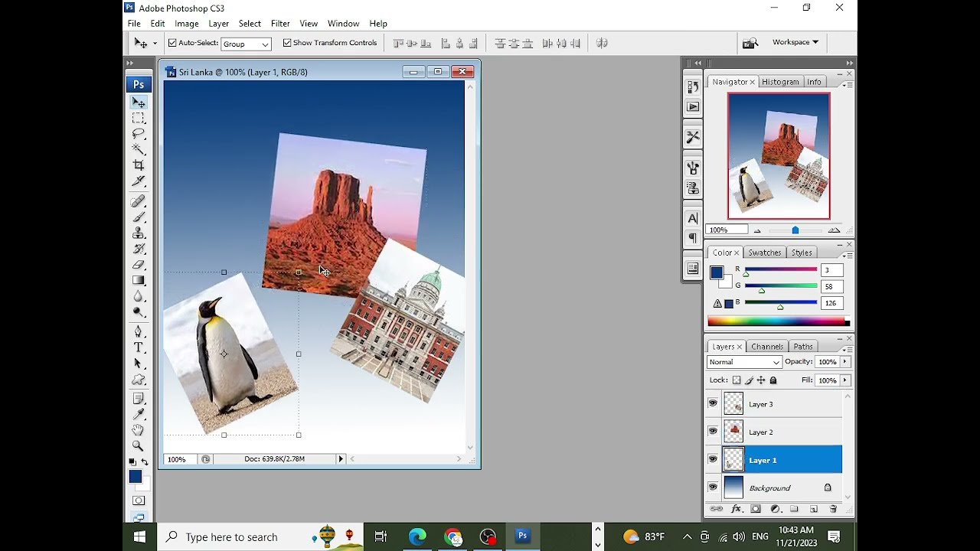Viewport: 980px width, 551px height.
Task: Add a layer mask
Action: tap(756, 509)
